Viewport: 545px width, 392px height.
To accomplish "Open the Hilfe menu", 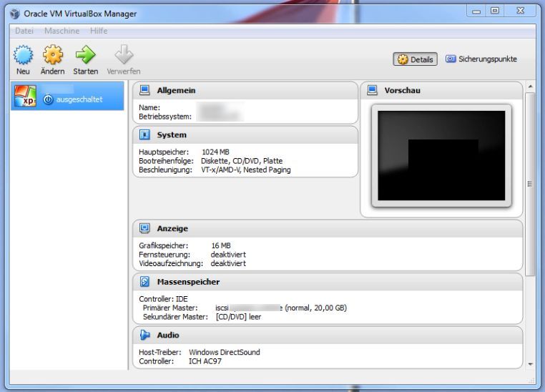I will click(99, 31).
